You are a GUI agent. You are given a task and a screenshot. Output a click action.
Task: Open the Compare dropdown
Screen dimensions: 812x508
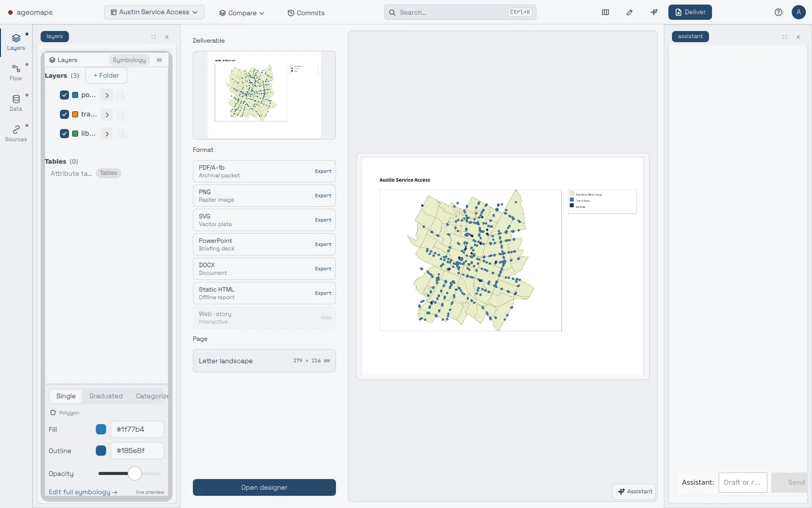(242, 13)
